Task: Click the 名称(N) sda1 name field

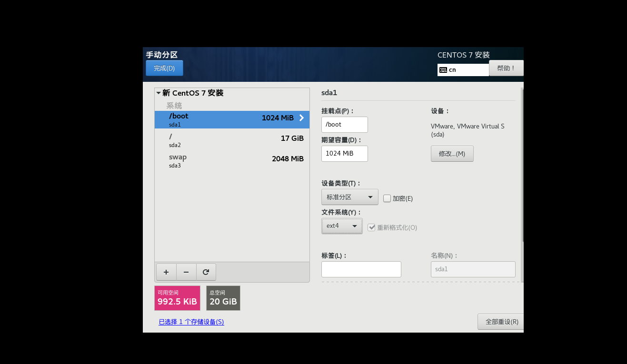Action: [473, 269]
